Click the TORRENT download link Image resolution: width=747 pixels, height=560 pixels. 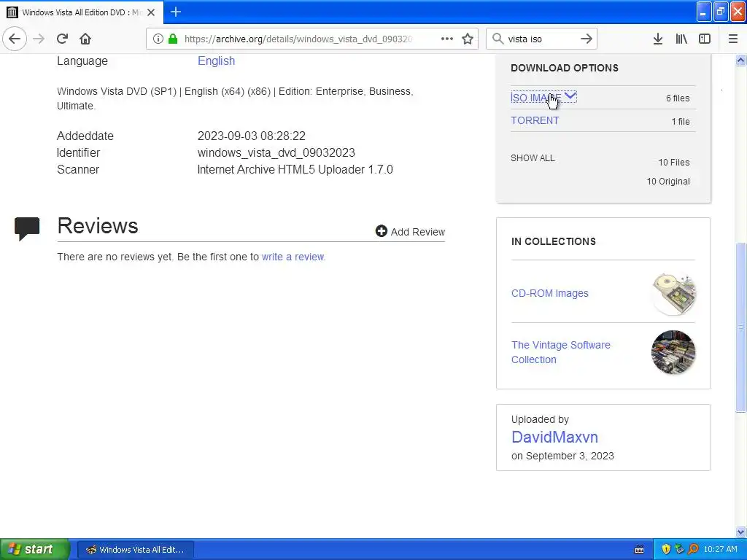(535, 120)
